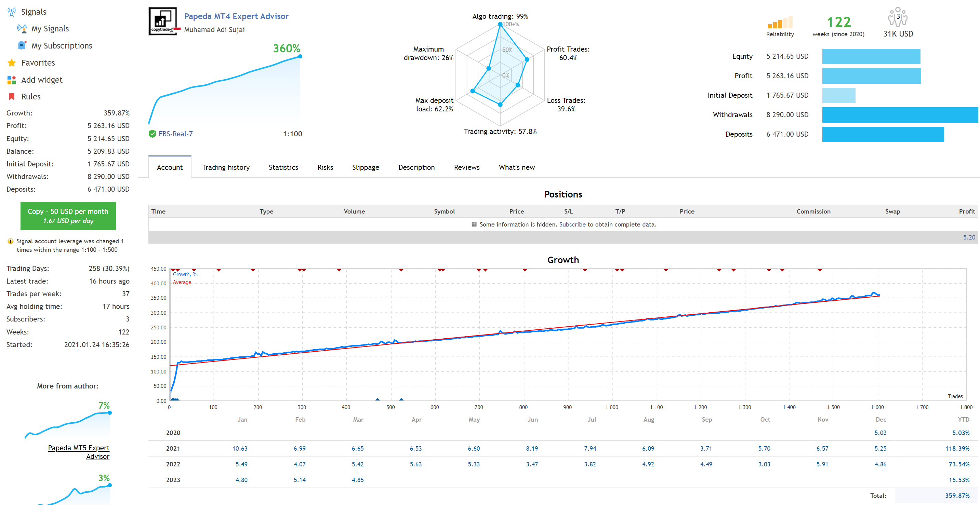Click the Growth, % chart legend
Screen dimensions: 980x505
(x=185, y=274)
